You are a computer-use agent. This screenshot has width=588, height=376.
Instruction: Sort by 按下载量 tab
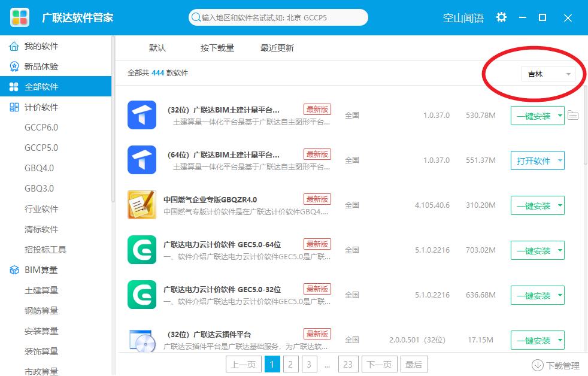[x=217, y=48]
